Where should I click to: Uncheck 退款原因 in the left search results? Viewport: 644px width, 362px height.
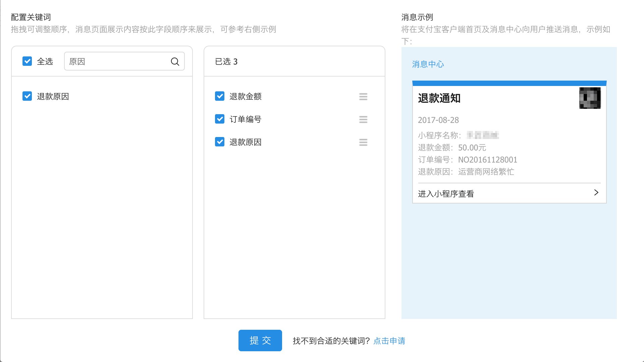(x=27, y=96)
